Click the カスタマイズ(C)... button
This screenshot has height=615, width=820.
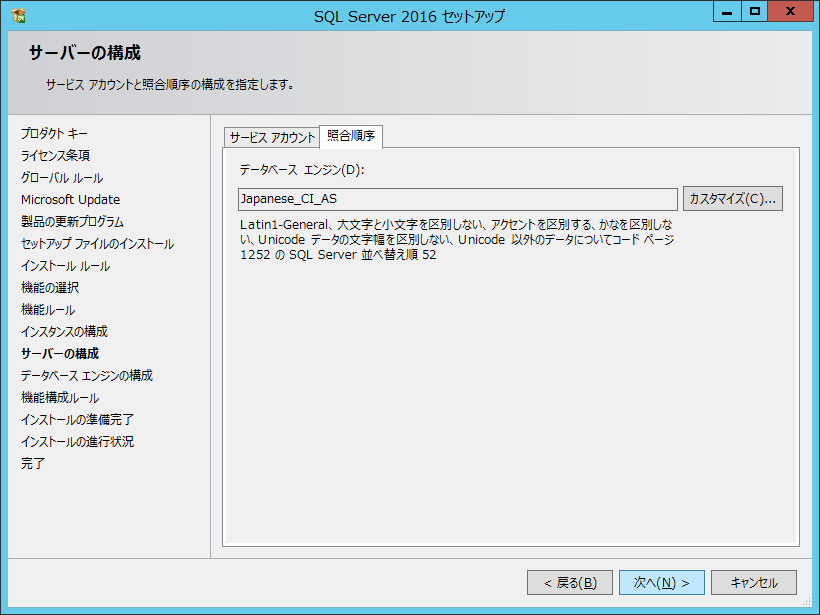coord(733,198)
